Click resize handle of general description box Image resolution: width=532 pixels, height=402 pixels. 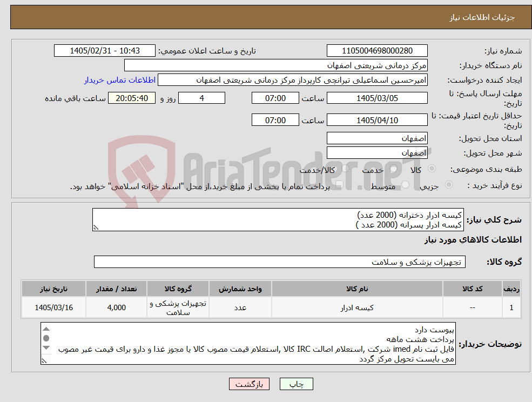click(x=96, y=227)
